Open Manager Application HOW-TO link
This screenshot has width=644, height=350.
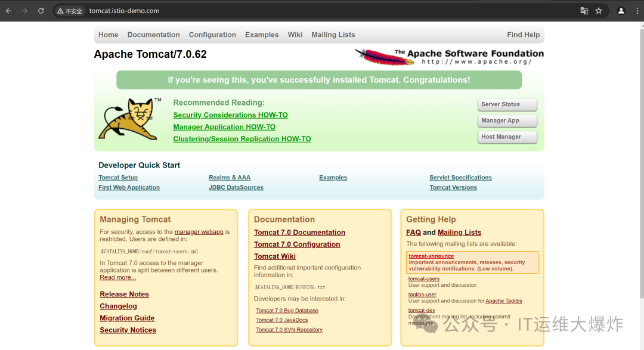(x=224, y=127)
